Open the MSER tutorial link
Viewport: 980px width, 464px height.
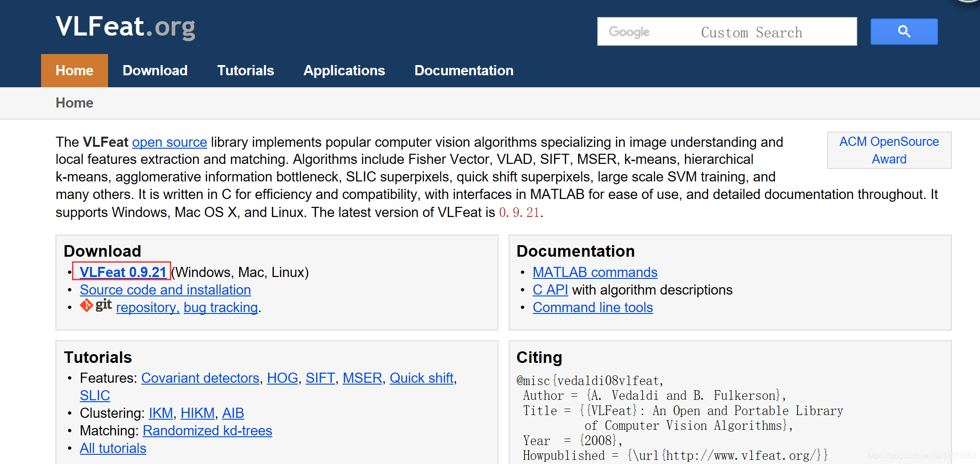362,378
